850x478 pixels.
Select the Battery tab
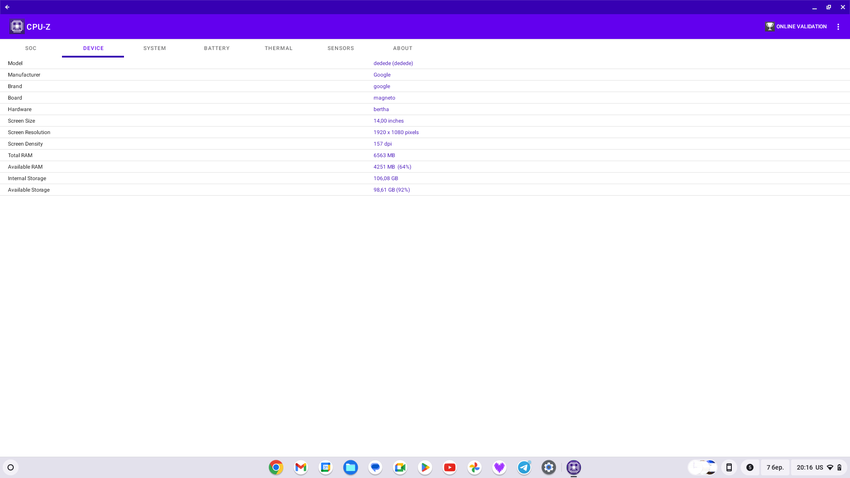coord(217,48)
